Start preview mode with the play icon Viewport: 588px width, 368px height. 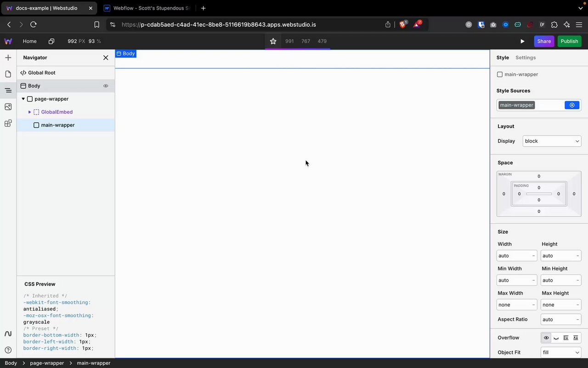(522, 41)
